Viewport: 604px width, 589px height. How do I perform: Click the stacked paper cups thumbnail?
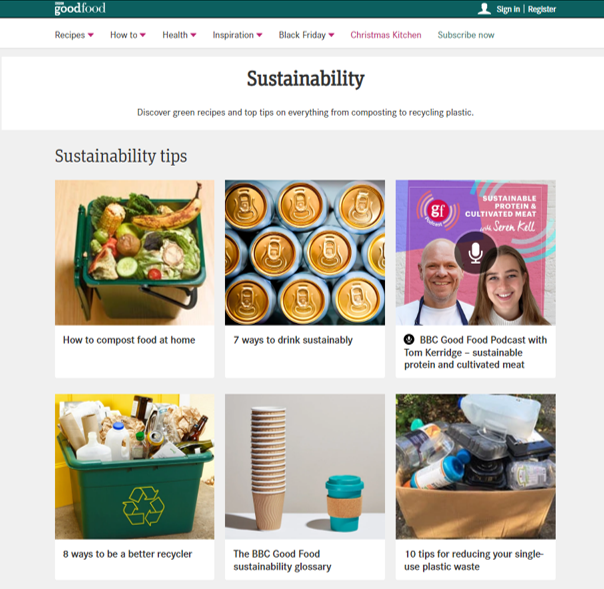[x=305, y=466]
